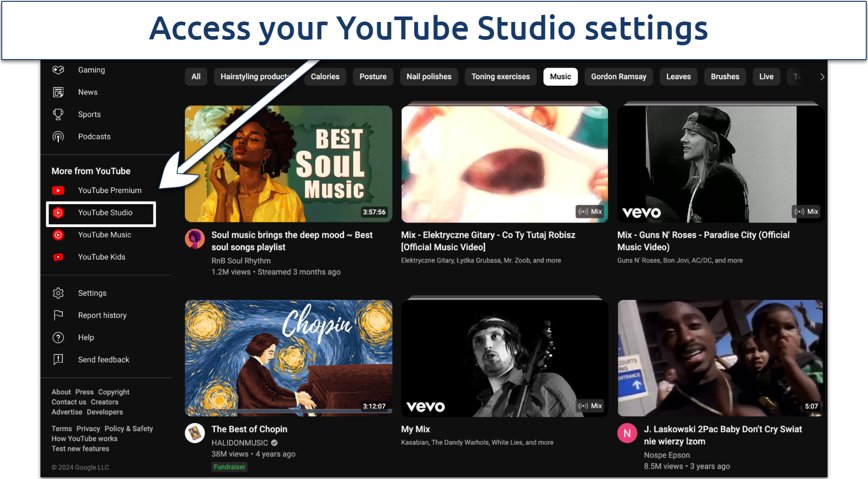Switch to the Gordon Ramsay filter chip
This screenshot has height=479, width=868.
pos(619,76)
